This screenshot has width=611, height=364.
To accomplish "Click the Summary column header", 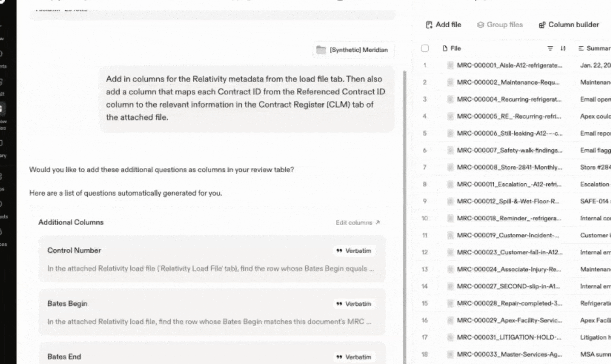I will 594,48.
